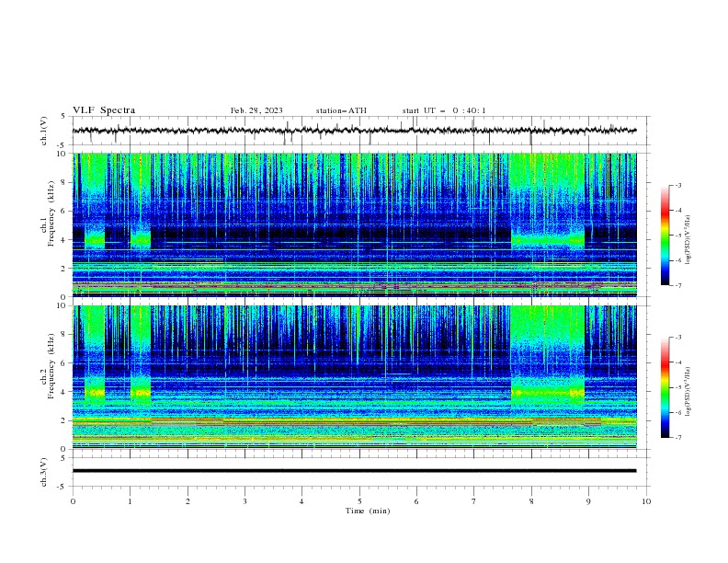
Task: Click the "ch.1(V)" waveform axis label
Action: pos(44,131)
